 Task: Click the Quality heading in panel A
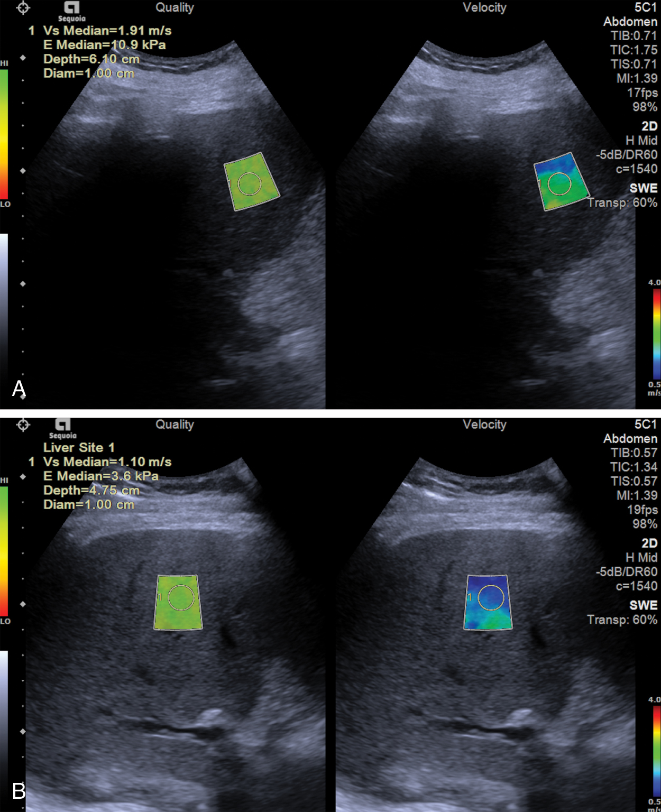[175, 7]
